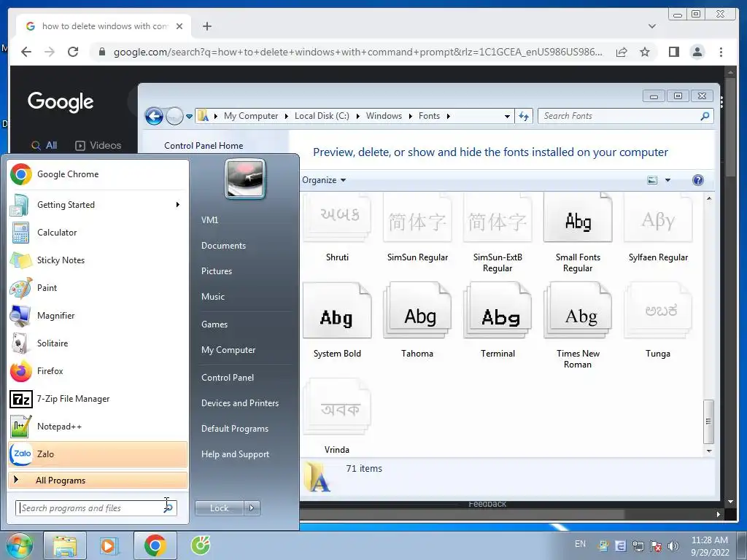This screenshot has height=560, width=747.
Task: Expand Getting Started submenu arrow
Action: coord(178,205)
